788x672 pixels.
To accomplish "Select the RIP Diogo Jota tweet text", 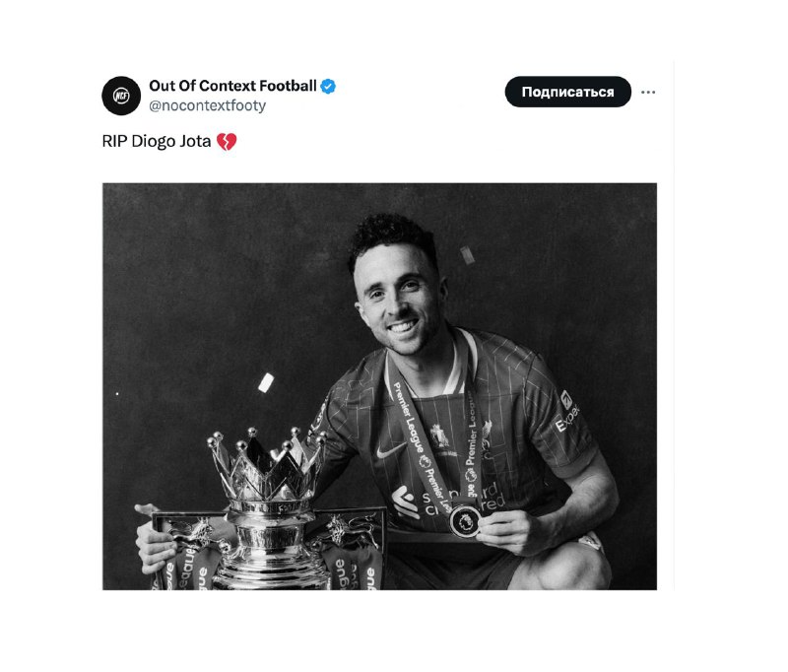I will point(157,141).
